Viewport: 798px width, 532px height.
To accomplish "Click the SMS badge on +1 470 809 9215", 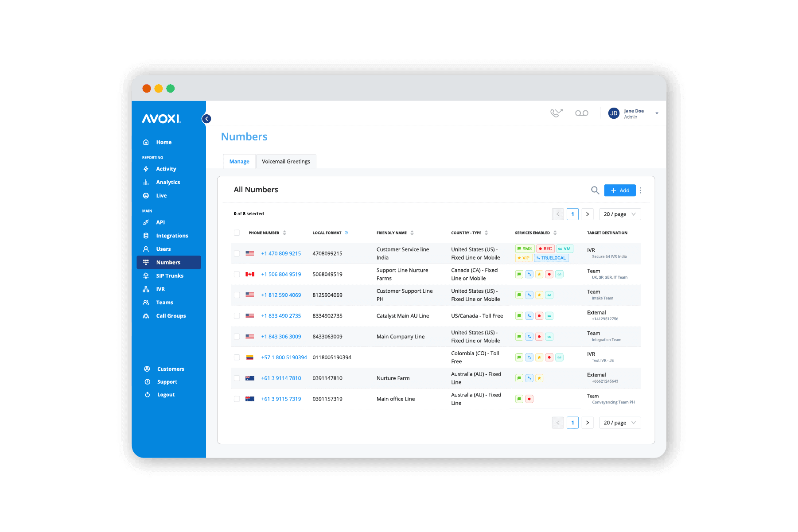I will tap(525, 249).
